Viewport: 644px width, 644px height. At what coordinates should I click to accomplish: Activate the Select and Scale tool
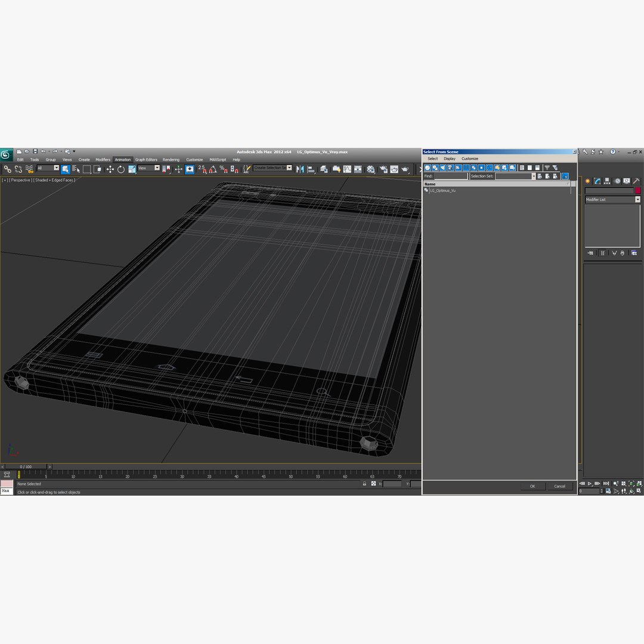(x=132, y=169)
